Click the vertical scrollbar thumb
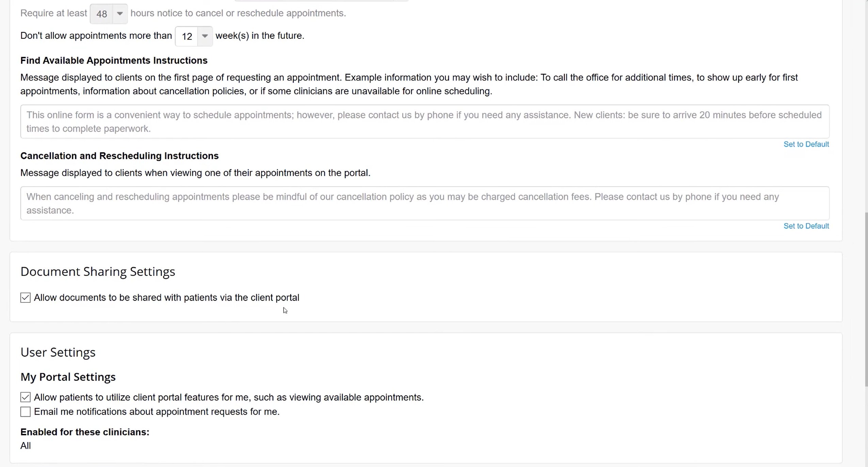This screenshot has height=467, width=868. click(x=866, y=300)
